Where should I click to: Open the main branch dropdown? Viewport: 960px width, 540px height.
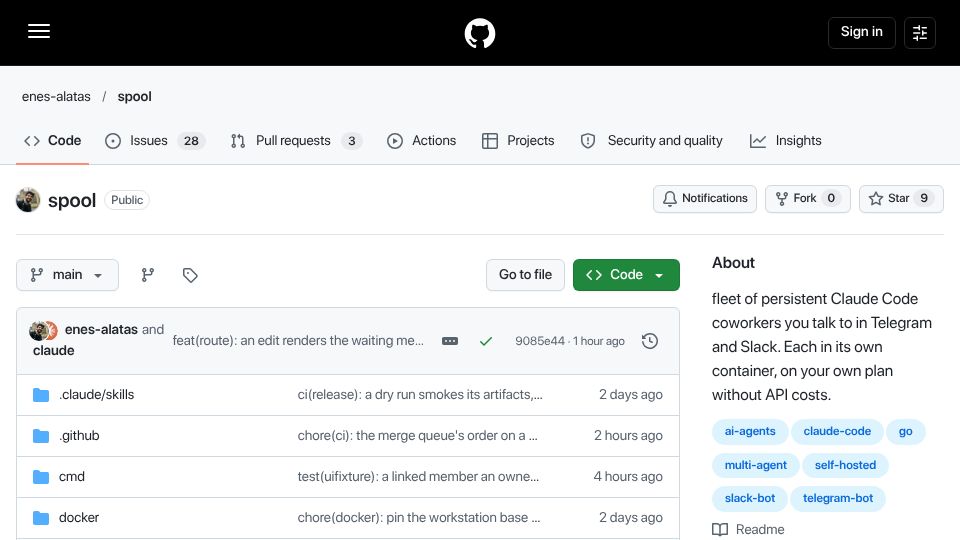(67, 275)
